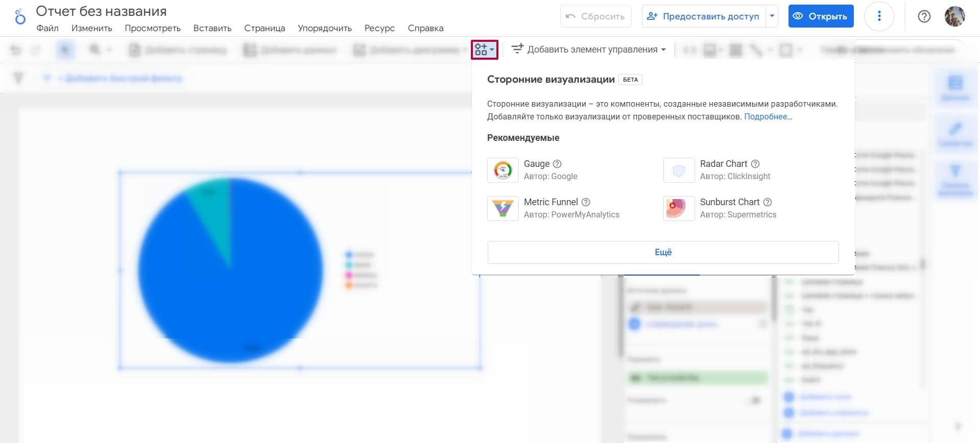
Task: Select the Sunburst Chart visualization thumbnail
Action: (x=679, y=208)
